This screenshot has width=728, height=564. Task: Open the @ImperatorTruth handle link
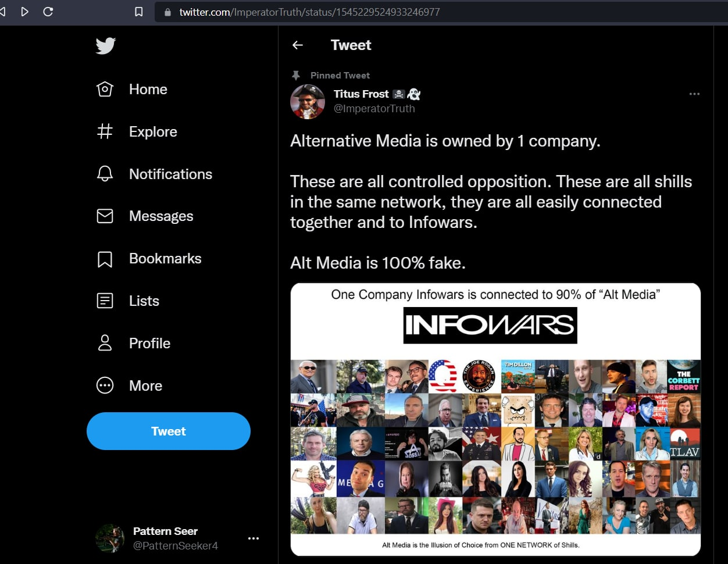[374, 109]
